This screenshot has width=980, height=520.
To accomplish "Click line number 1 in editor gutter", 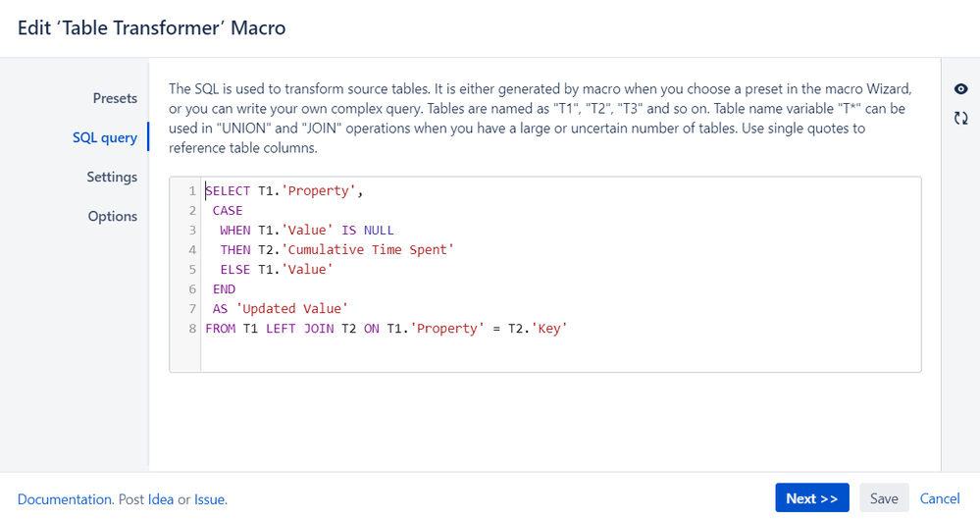I will coord(192,190).
